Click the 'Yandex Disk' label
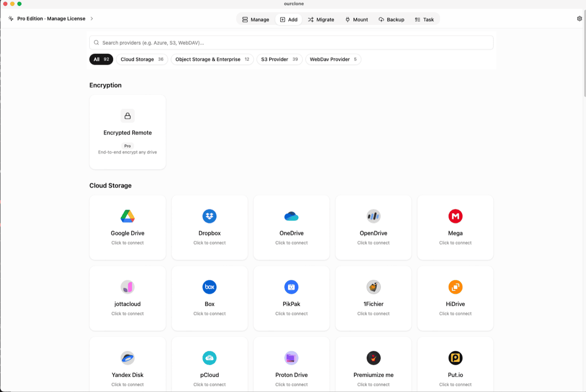Image resolution: width=586 pixels, height=392 pixels. 128,375
